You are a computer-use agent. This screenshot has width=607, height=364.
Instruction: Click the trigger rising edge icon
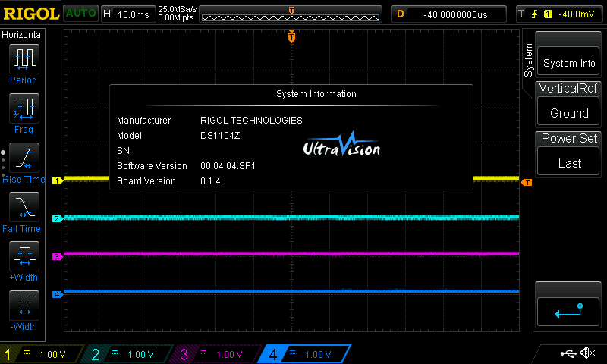(534, 14)
